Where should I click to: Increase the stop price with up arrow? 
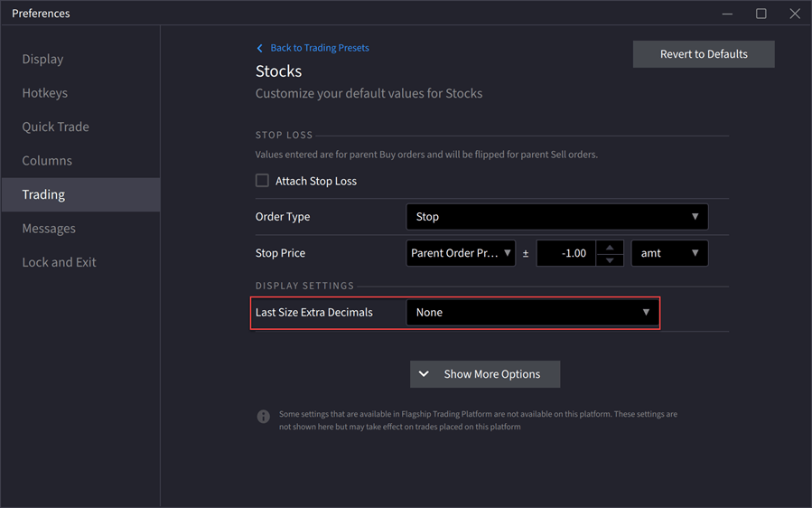(610, 247)
